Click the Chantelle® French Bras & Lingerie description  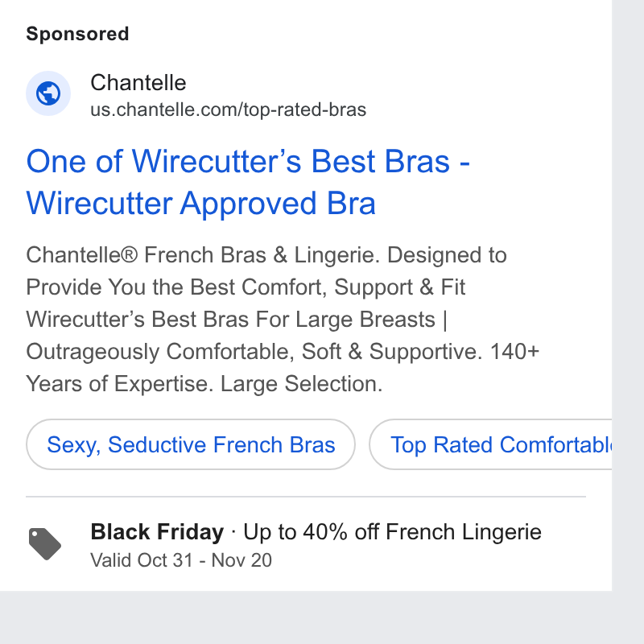[200, 254]
